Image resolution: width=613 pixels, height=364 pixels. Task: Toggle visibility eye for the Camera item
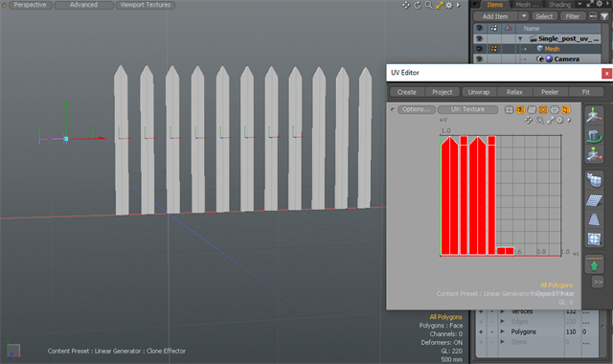[x=479, y=59]
